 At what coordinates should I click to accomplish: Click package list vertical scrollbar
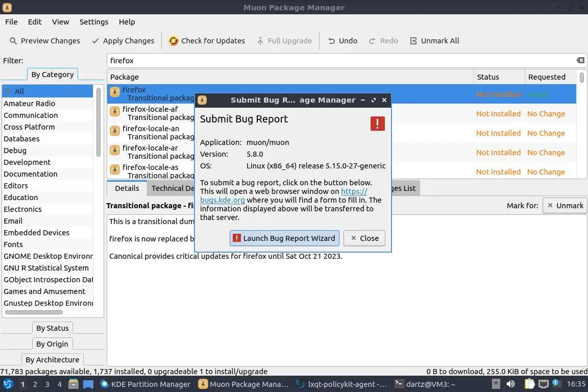tap(581, 78)
